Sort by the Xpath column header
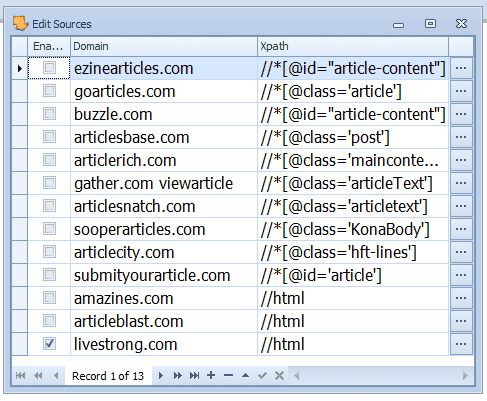487x401 pixels. tap(353, 46)
